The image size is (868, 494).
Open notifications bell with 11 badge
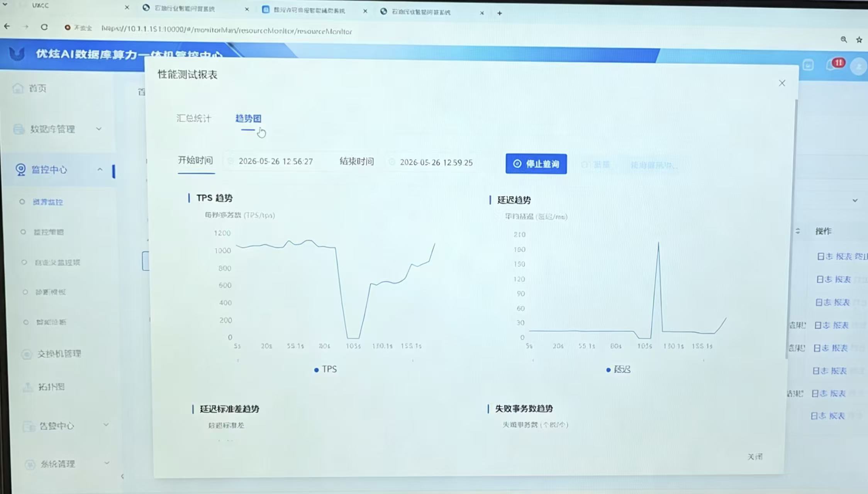(x=835, y=64)
